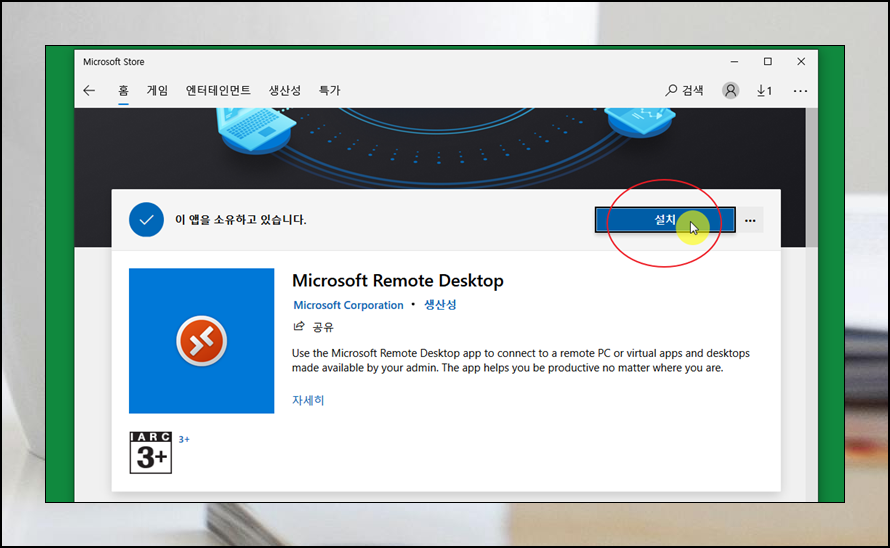Open more options next to 설치 button
The width and height of the screenshot is (890, 548).
[750, 220]
